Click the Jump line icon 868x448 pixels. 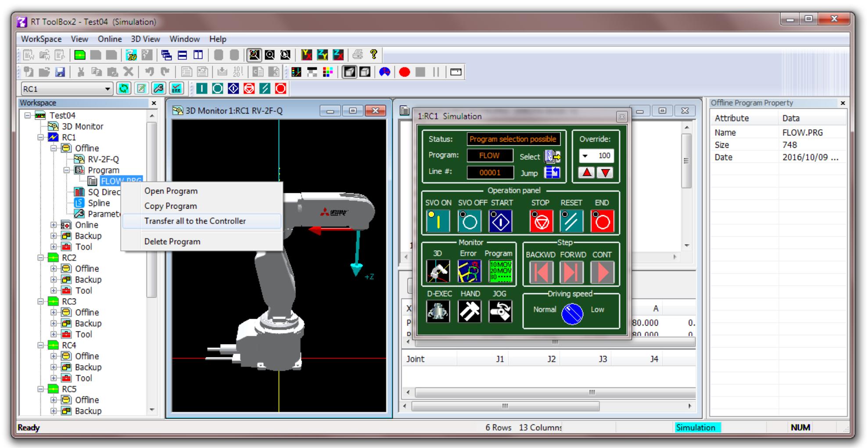pyautogui.click(x=552, y=173)
